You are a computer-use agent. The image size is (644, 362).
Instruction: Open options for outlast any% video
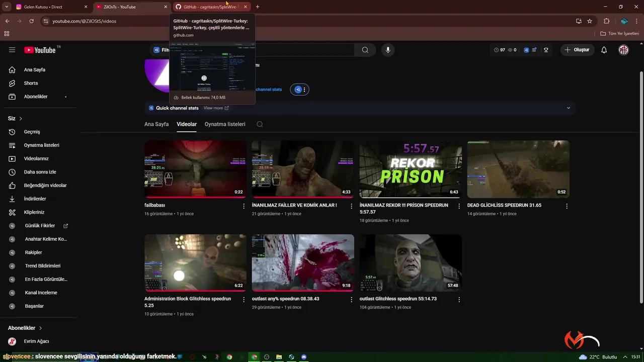tap(352, 299)
